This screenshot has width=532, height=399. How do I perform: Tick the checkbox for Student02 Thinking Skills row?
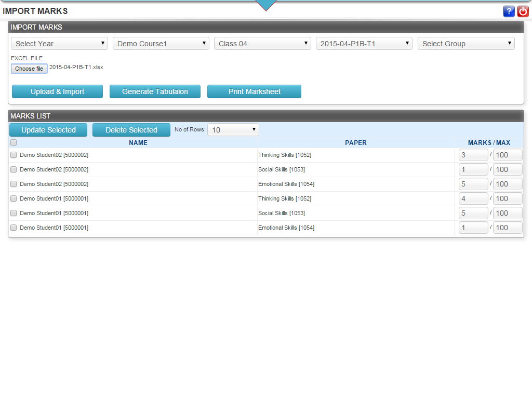click(14, 155)
